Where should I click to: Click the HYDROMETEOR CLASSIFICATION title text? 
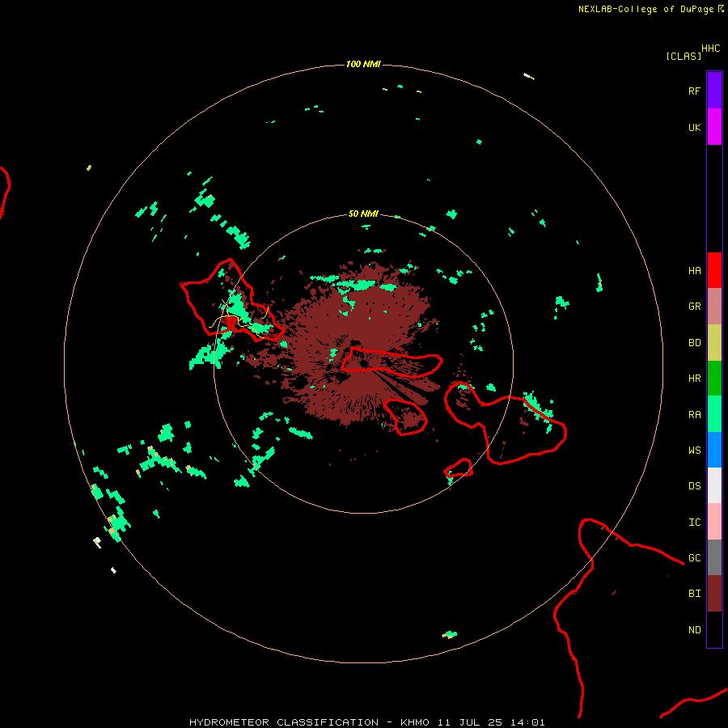(284, 722)
